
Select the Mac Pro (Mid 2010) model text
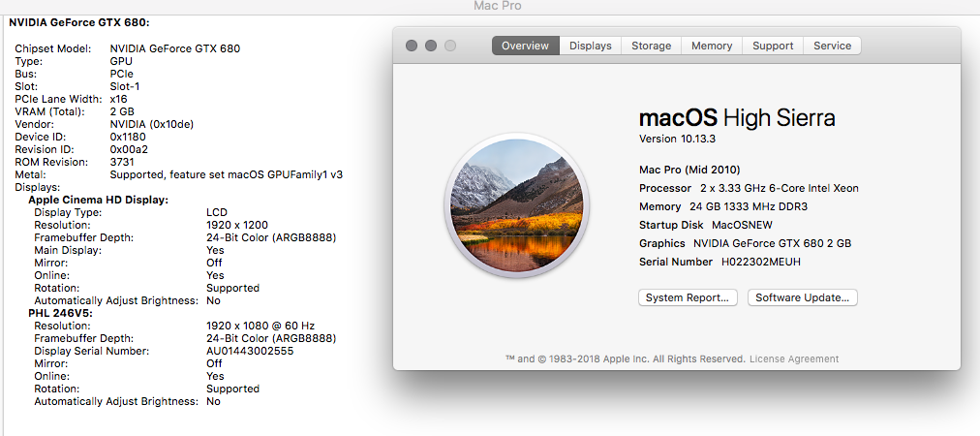pyautogui.click(x=689, y=170)
